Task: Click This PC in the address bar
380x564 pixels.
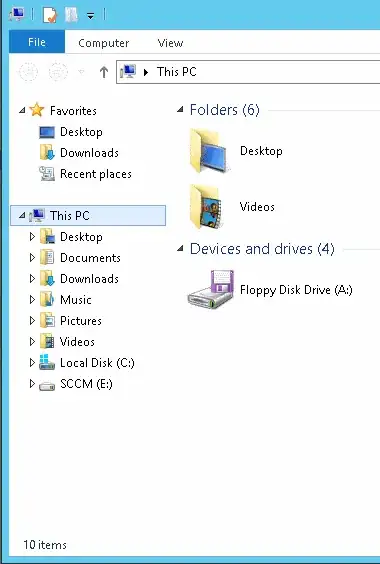Action: click(x=177, y=72)
